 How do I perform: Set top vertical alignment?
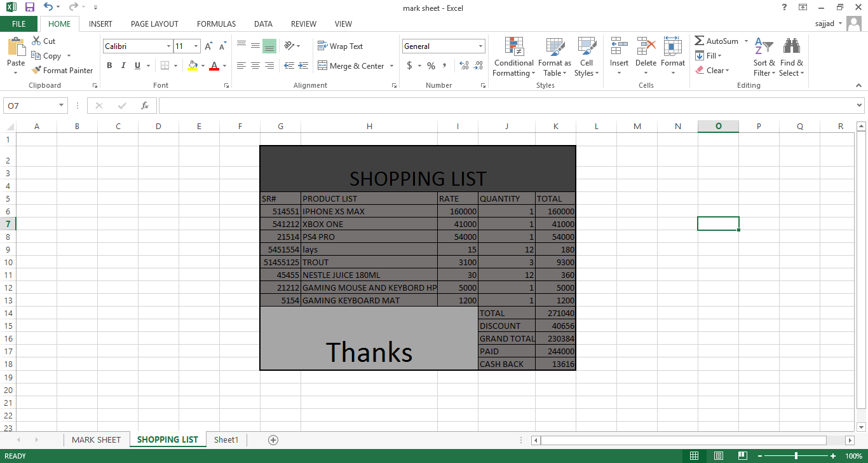click(x=241, y=46)
